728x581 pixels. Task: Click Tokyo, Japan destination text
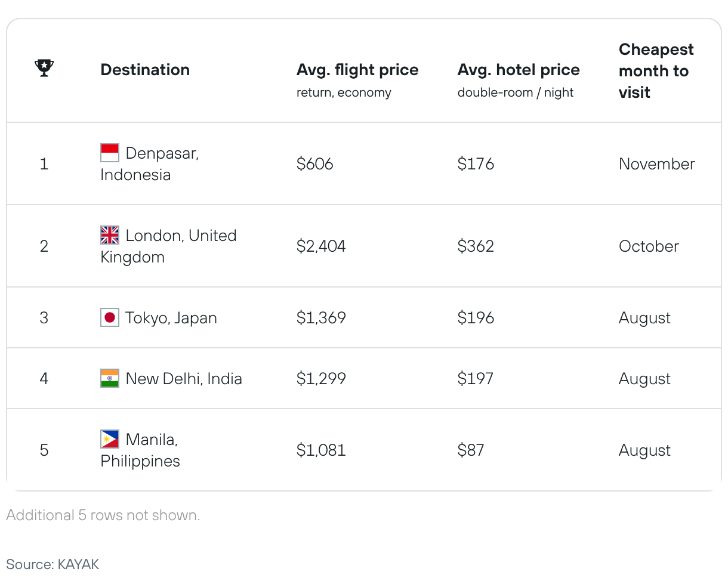[x=171, y=318]
